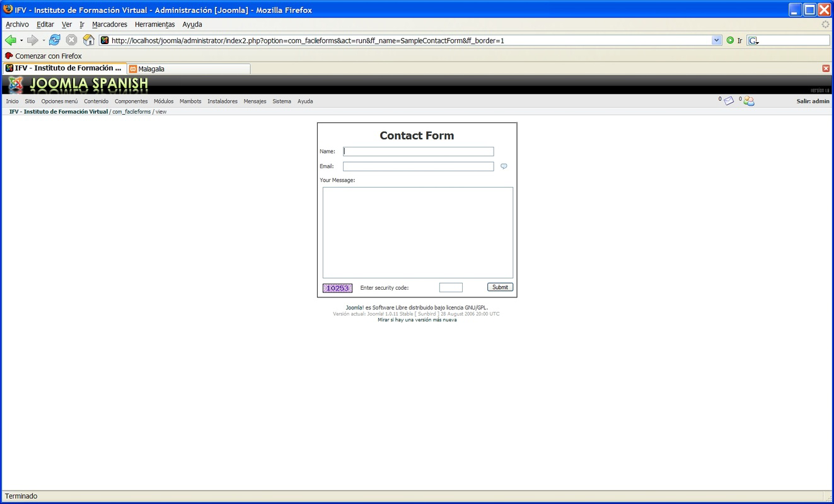The image size is (834, 504).
Task: Open the Instaladores menu
Action: pyautogui.click(x=223, y=101)
